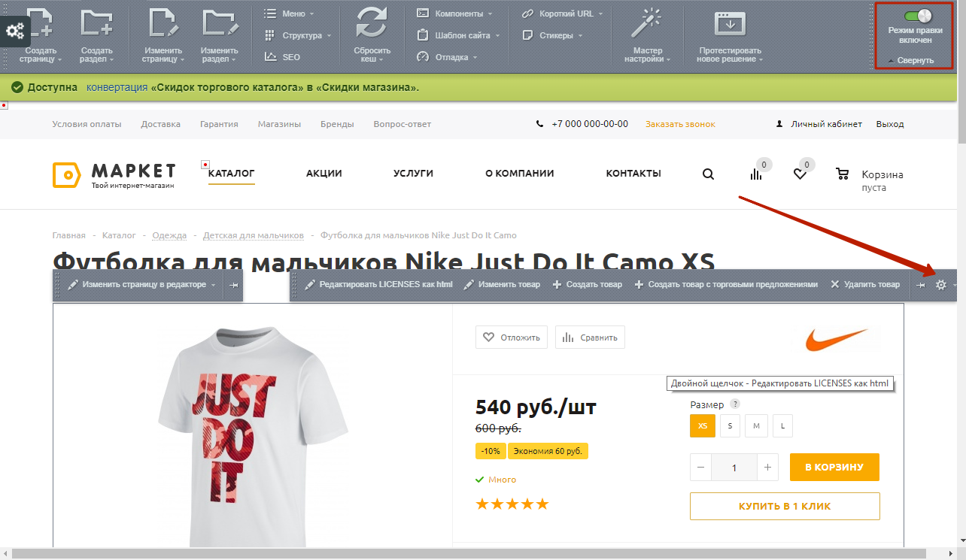The image size is (966, 560).
Task: Collapse the admin panel with Свернуть
Action: (912, 60)
